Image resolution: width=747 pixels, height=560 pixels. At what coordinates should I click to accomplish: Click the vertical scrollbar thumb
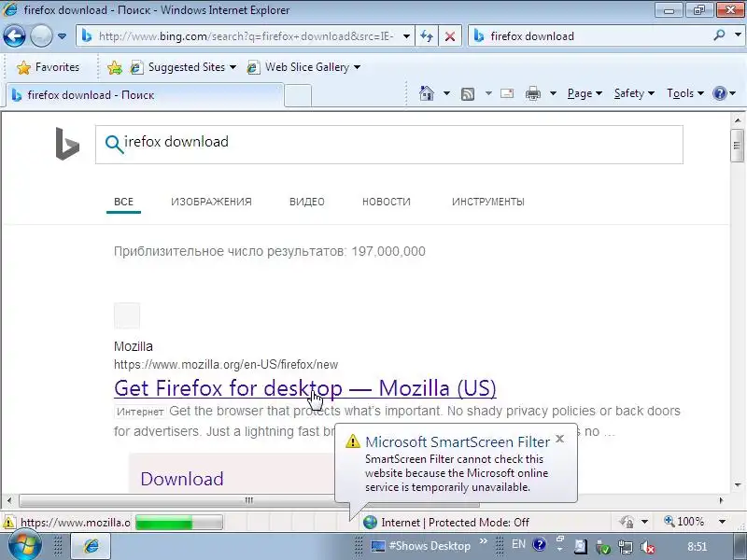click(x=738, y=146)
